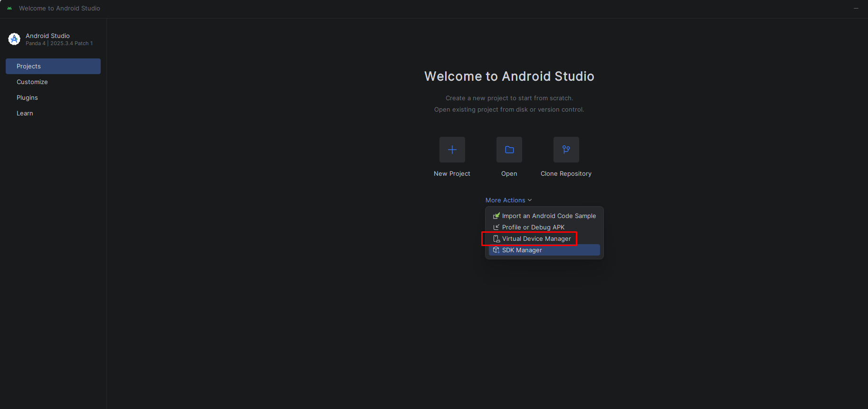This screenshot has width=868, height=409.
Task: Open the Plugins tab
Action: point(53,97)
